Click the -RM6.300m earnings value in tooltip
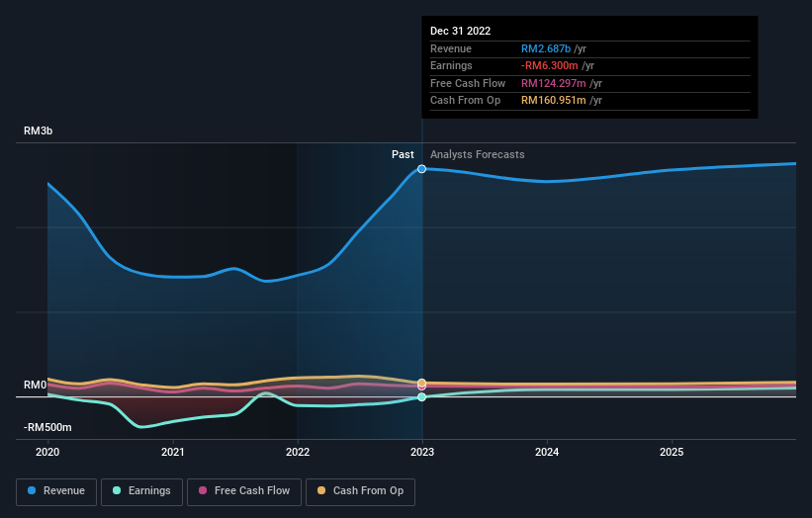The image size is (812, 518). tap(550, 65)
